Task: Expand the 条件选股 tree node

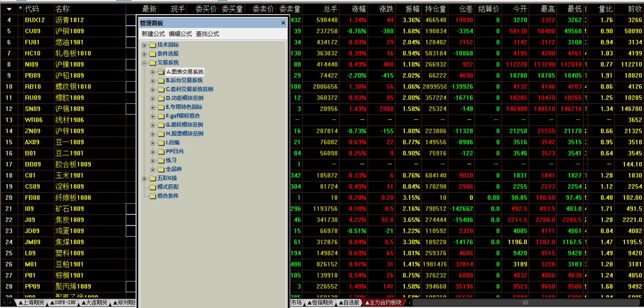Action: (144, 54)
